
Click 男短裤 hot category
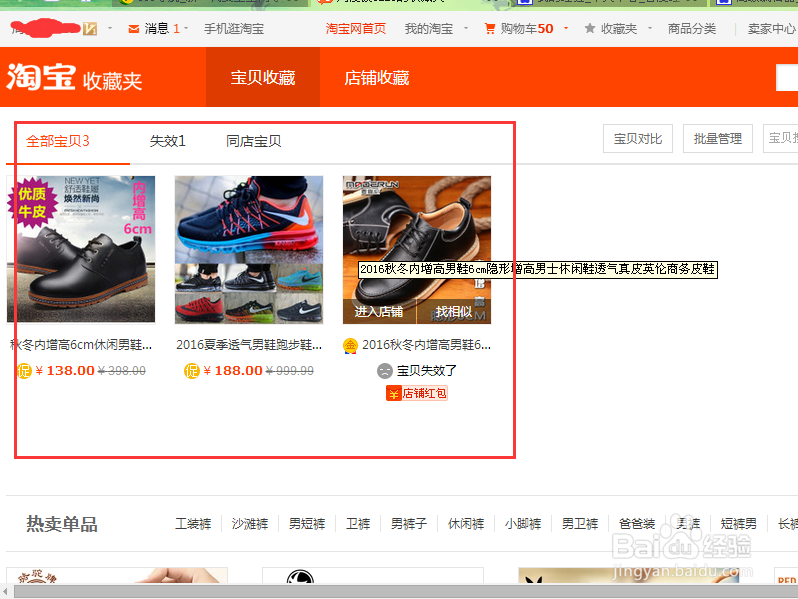[307, 524]
